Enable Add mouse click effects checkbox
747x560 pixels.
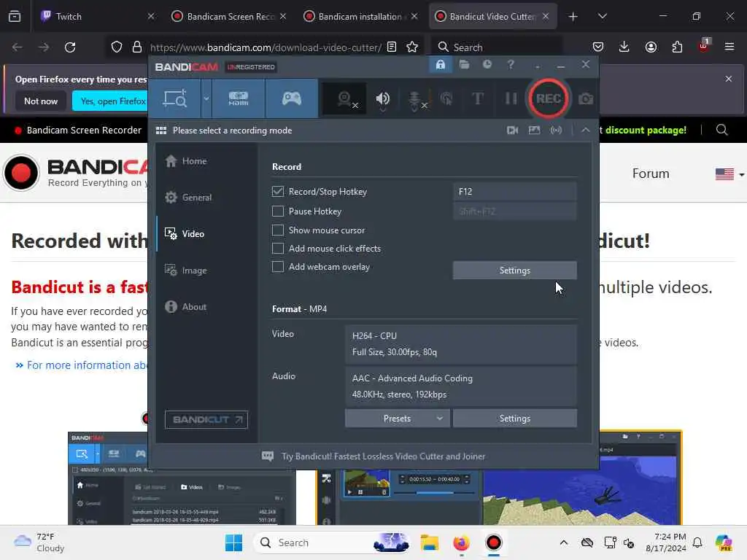tap(278, 248)
